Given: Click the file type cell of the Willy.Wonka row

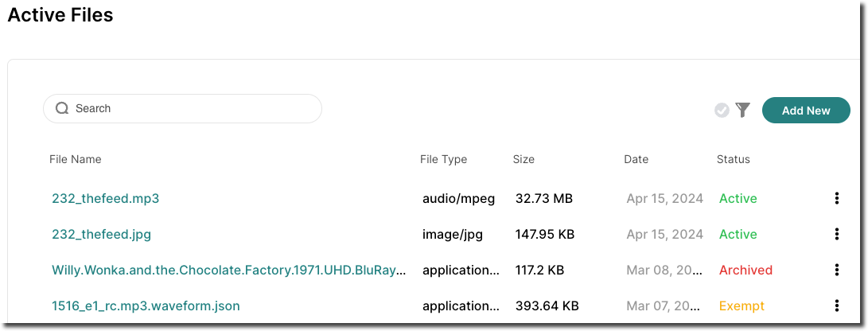Looking at the screenshot, I should (x=461, y=270).
